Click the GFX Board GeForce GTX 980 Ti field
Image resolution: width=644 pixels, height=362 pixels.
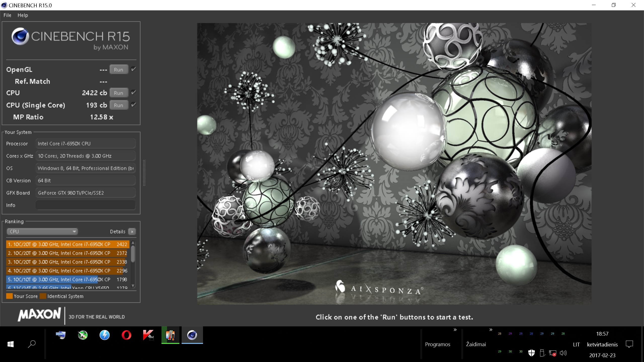point(86,193)
